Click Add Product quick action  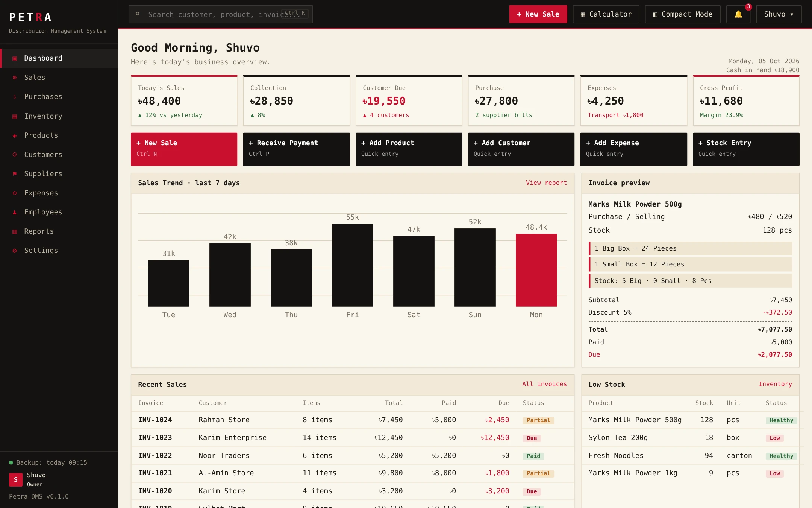coord(409,149)
